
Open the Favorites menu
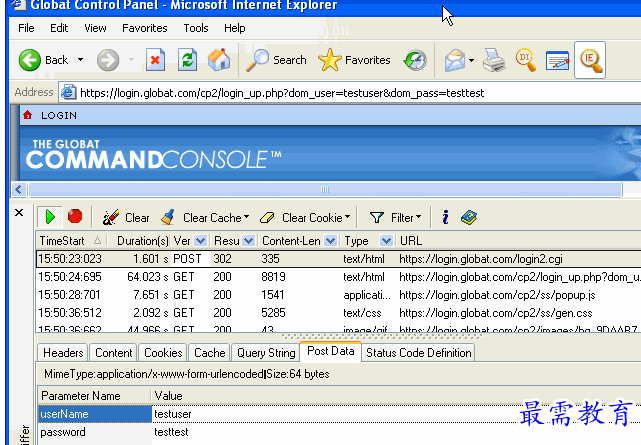click(145, 28)
